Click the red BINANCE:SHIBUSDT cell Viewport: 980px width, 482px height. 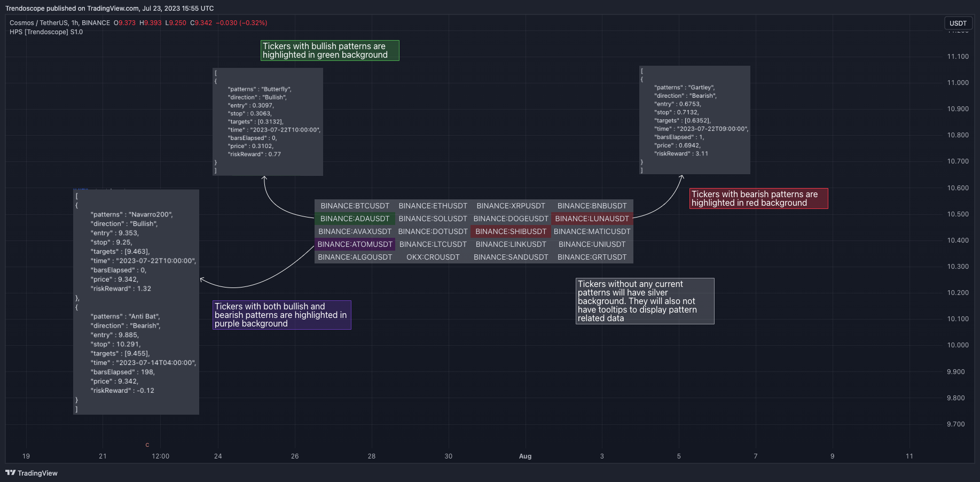(x=511, y=231)
